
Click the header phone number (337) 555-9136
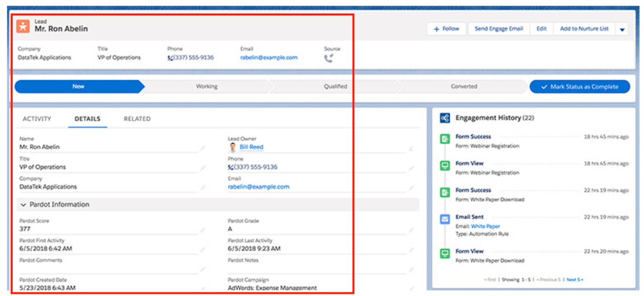(194, 58)
